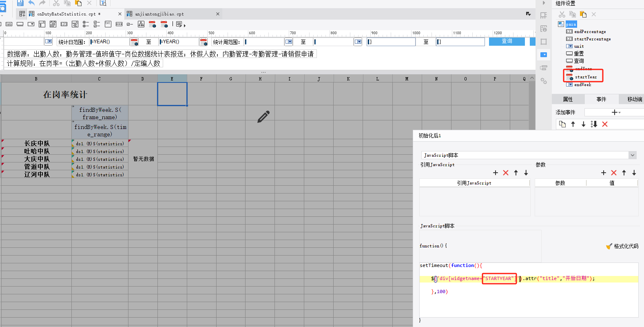The height and width of the screenshot is (327, 644).
Task: Select para root in component tree
Action: (571, 24)
